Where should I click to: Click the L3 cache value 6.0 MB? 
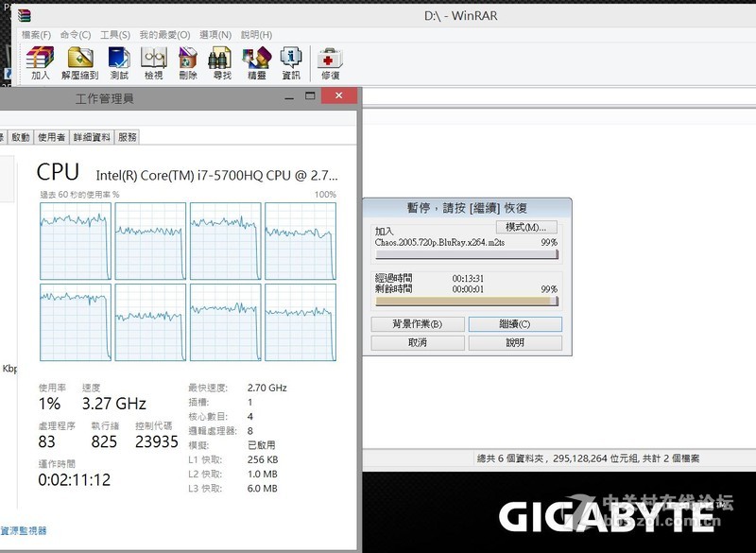[x=263, y=489]
